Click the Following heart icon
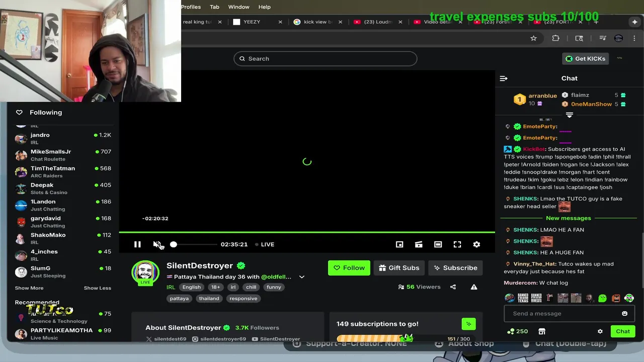The height and width of the screenshot is (362, 644). (19, 113)
